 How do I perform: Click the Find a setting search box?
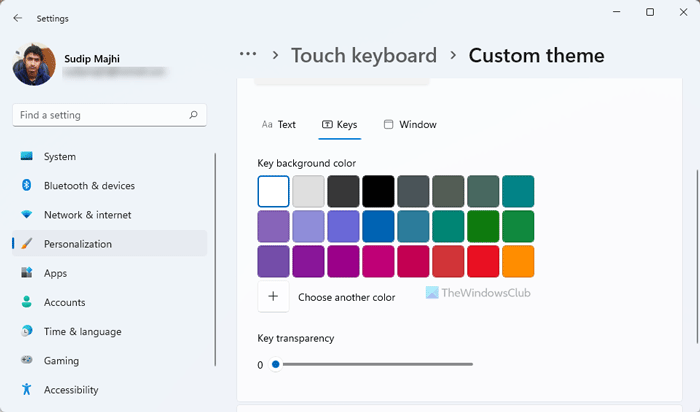[x=100, y=115]
